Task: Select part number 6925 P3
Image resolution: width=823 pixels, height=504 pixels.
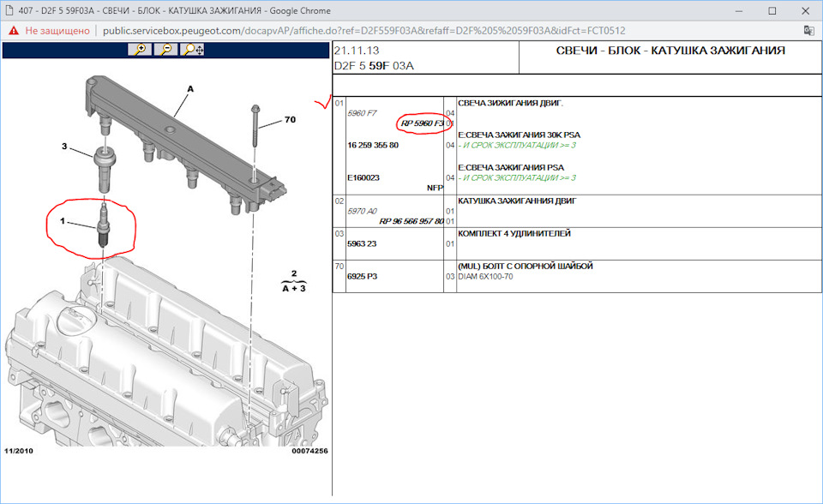Action: coord(362,276)
